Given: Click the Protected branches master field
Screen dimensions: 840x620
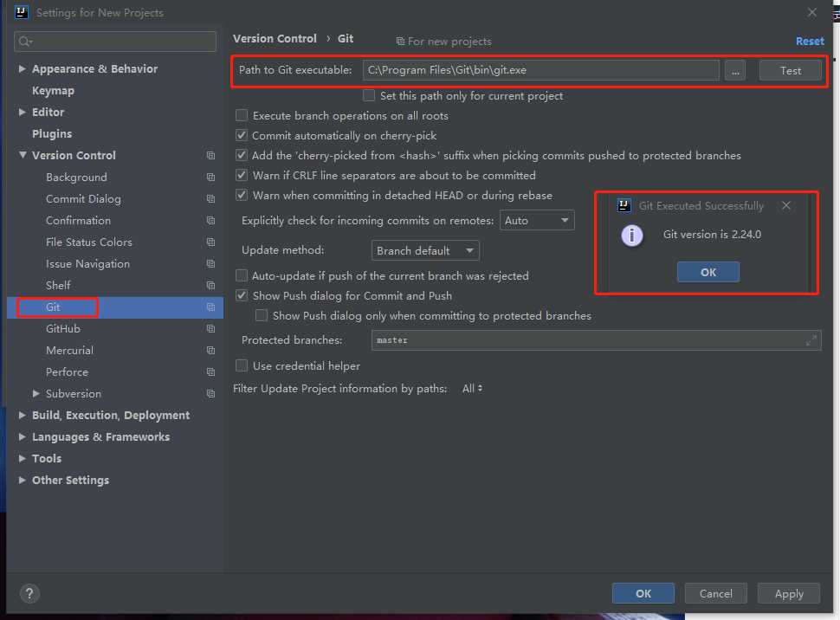Looking at the screenshot, I should click(x=596, y=340).
